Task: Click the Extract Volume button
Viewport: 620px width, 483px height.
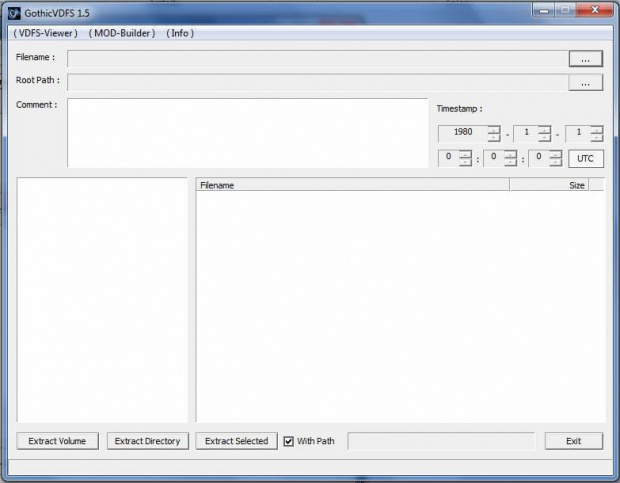Action: (57, 441)
